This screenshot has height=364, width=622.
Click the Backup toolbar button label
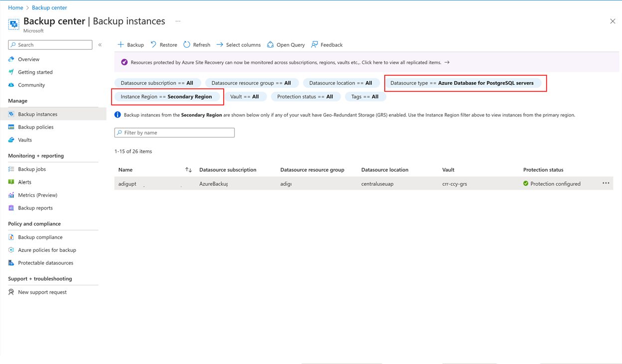pyautogui.click(x=135, y=45)
